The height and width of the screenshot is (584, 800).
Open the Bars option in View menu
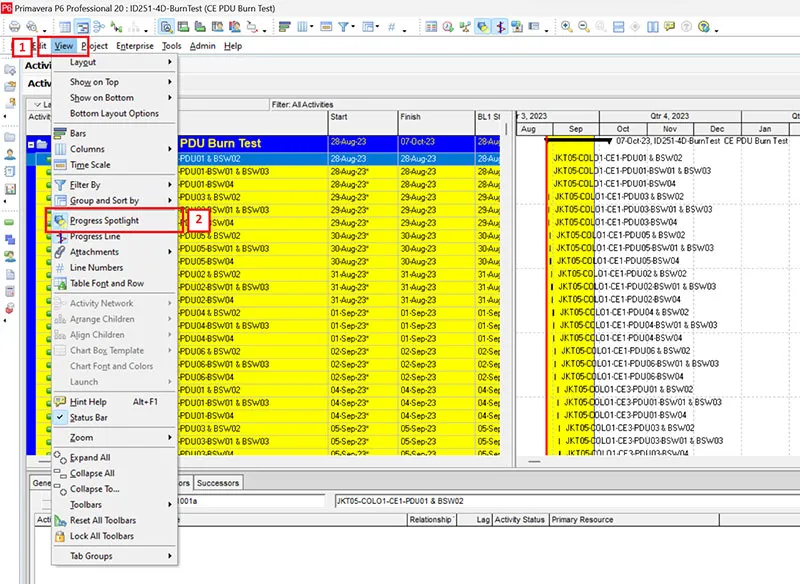coord(78,133)
